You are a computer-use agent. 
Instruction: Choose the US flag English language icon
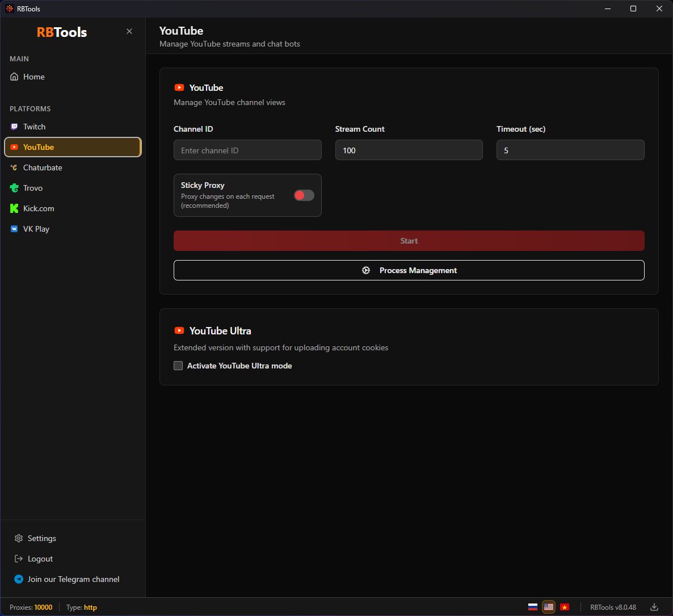pyautogui.click(x=549, y=607)
